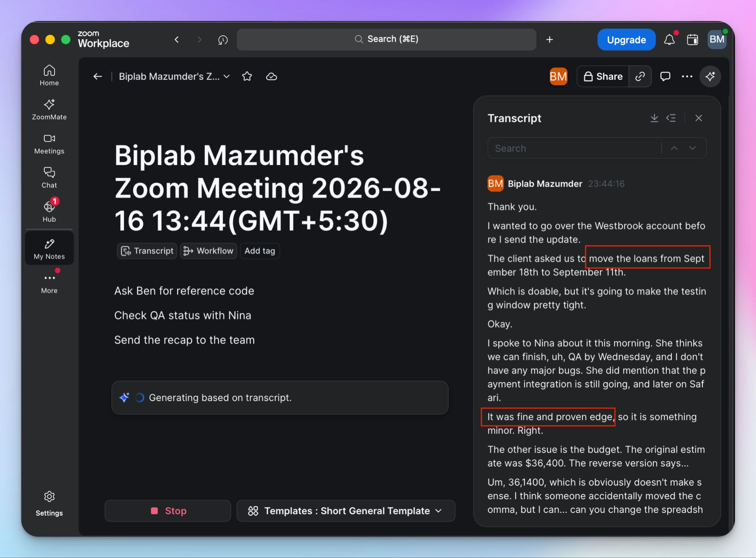The width and height of the screenshot is (756, 558).
Task: Click 'Send the recap to the team'
Action: coord(185,340)
